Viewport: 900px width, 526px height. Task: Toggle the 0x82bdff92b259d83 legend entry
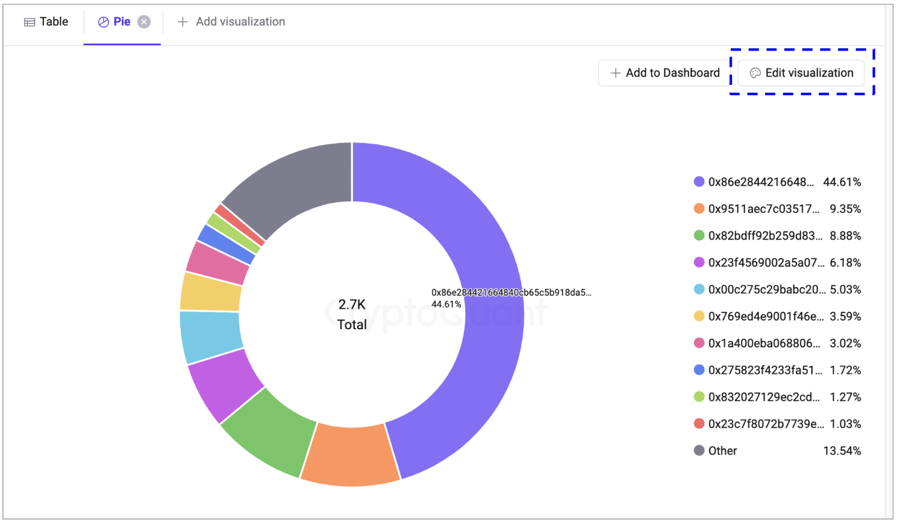[760, 236]
